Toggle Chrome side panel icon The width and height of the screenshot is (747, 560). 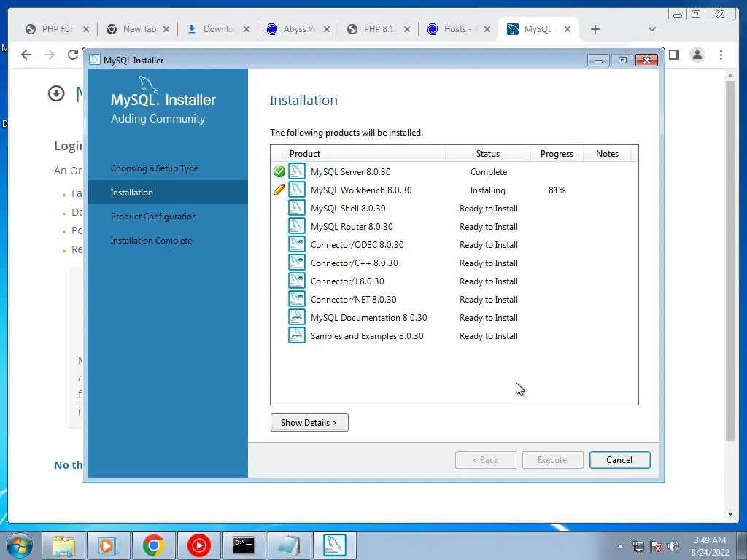tap(673, 55)
